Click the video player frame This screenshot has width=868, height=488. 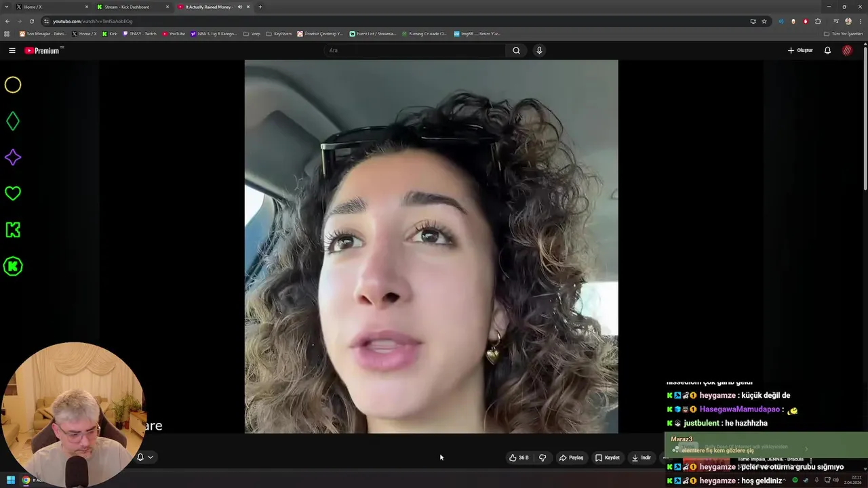click(431, 246)
